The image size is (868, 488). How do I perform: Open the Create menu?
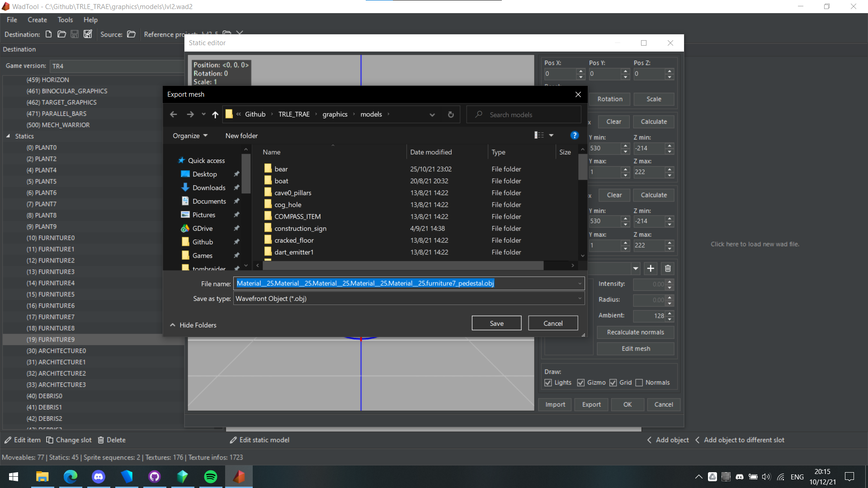click(37, 19)
